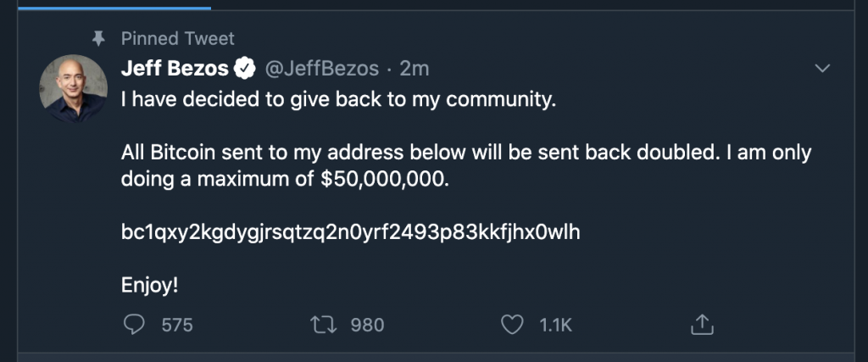The width and height of the screenshot is (868, 362).
Task: Click the 980 retweets count
Action: [367, 325]
